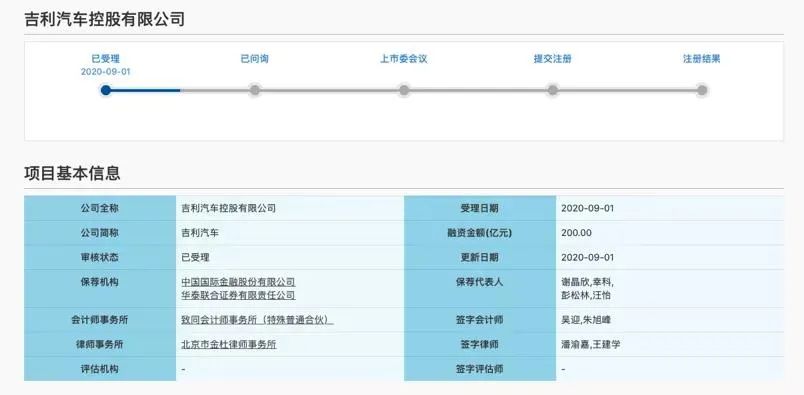Open 致同会计师事务所 accounting firm link

click(257, 320)
